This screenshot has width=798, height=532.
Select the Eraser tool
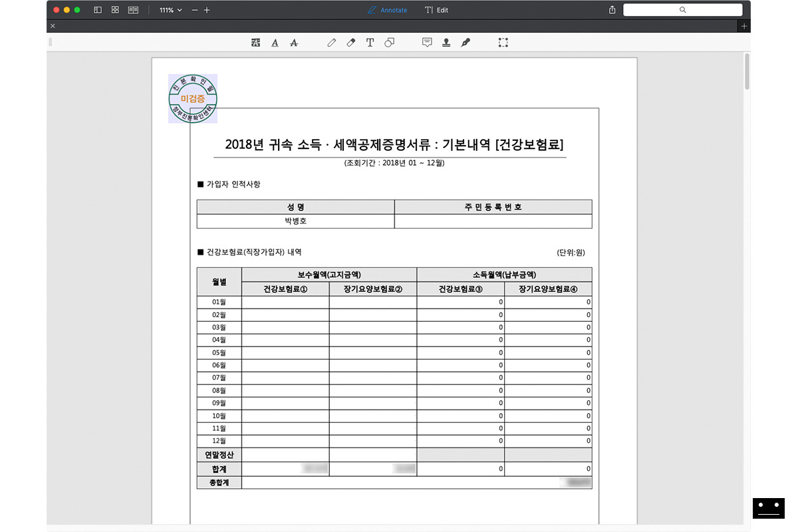tap(350, 42)
